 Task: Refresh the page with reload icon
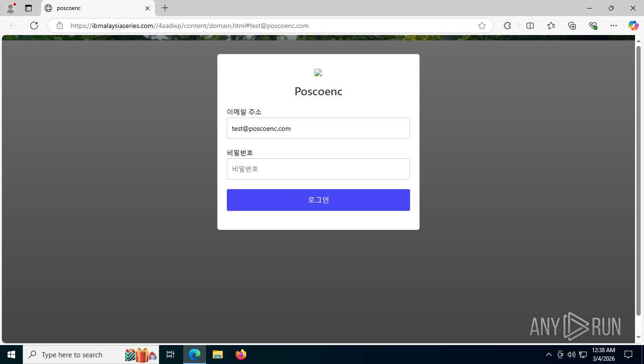[34, 26]
